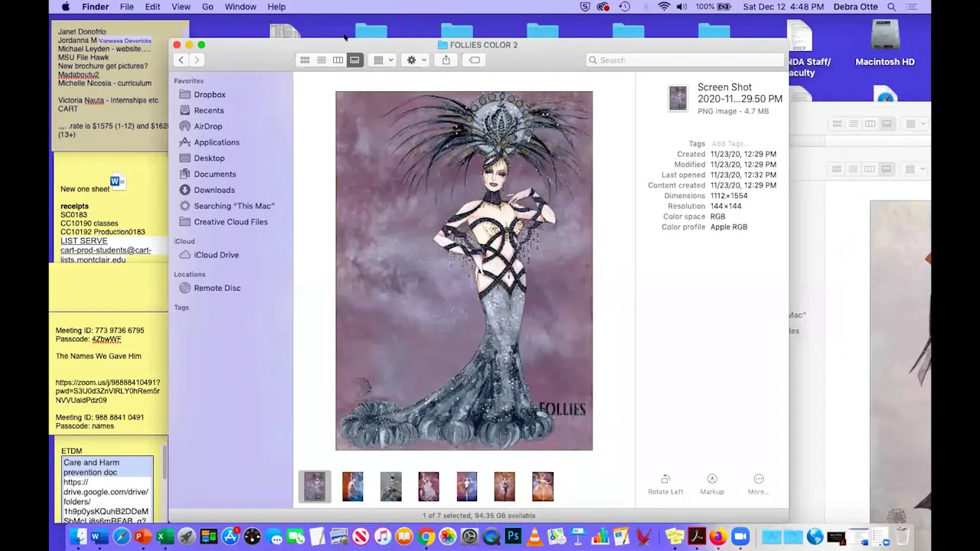
Task: Open Macintosh HD desktop icon
Action: point(885,44)
